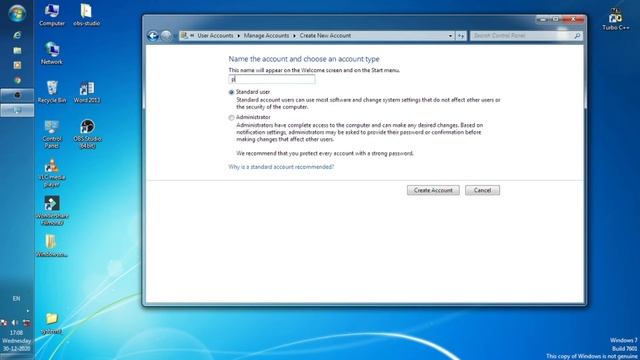Screen dimensions: 640x360
Task: Refresh the Control Panel address bar
Action: (461, 36)
